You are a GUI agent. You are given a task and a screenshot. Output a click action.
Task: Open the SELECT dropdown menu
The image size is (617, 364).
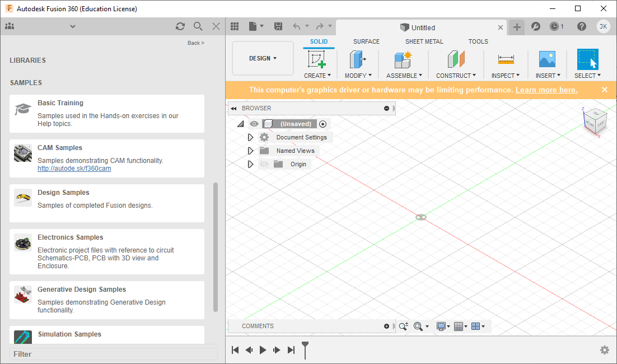[587, 76]
